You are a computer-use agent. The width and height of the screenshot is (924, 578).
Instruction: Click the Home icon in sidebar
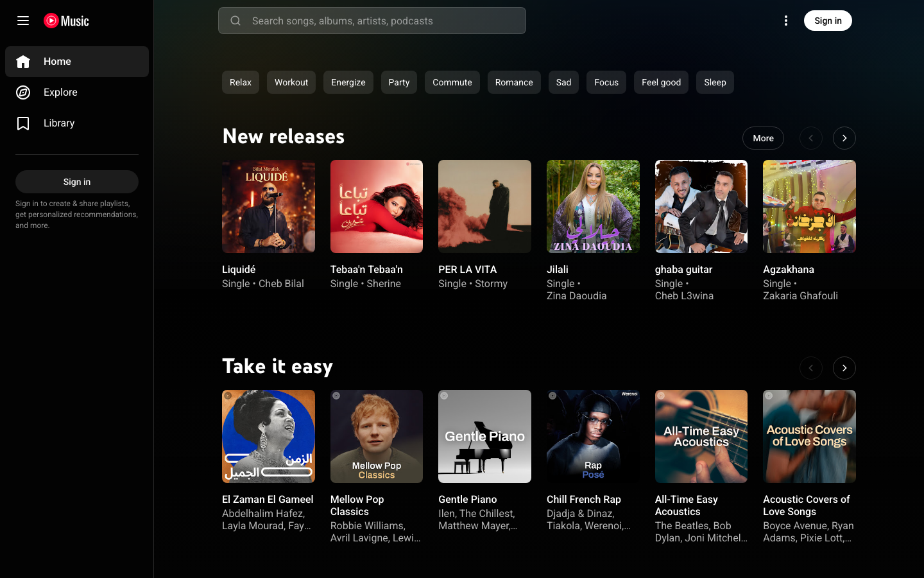tap(23, 62)
